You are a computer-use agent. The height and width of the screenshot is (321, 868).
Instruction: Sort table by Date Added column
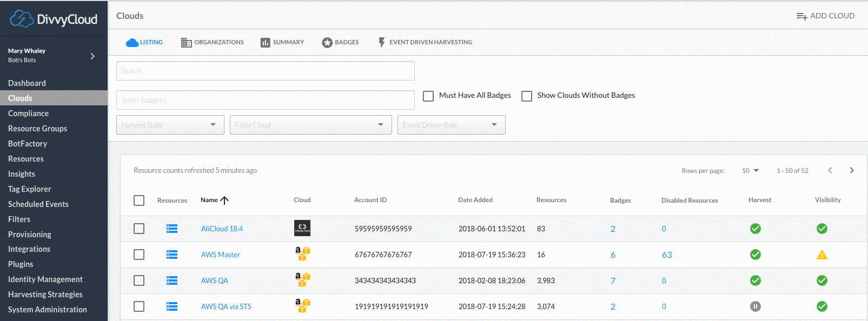click(x=475, y=200)
